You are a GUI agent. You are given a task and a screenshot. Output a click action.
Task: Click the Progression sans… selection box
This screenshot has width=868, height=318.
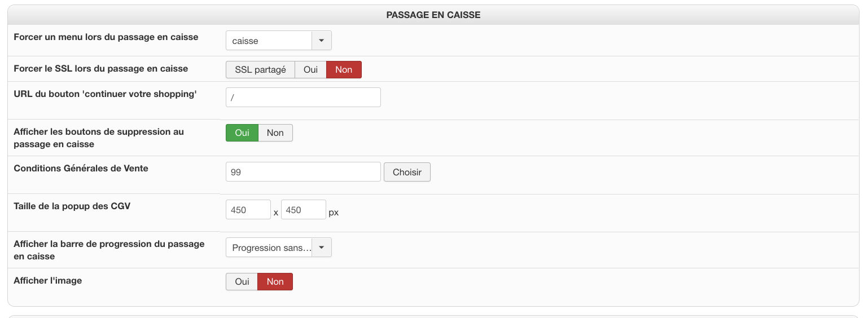[269, 248]
